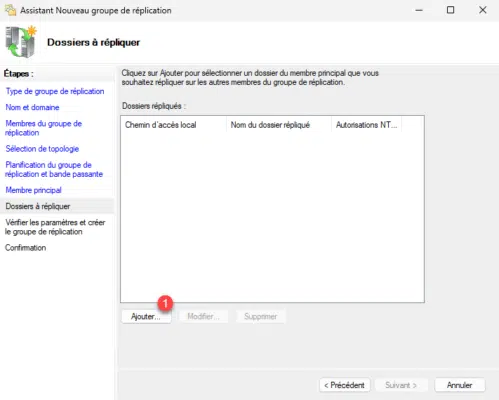The height and width of the screenshot is (400, 499).
Task: Click the red step marker badge 1
Action: click(x=165, y=303)
